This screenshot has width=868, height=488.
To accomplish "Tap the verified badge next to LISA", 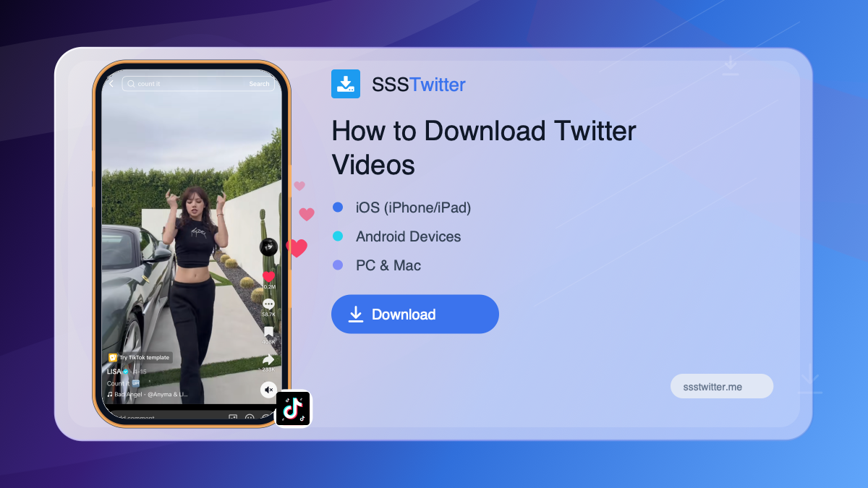I will click(x=126, y=372).
